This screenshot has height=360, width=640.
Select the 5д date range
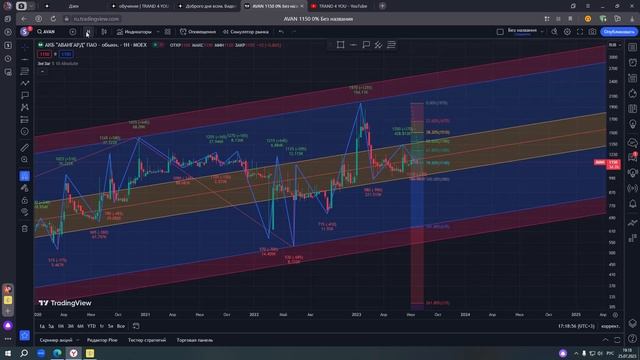(51, 326)
